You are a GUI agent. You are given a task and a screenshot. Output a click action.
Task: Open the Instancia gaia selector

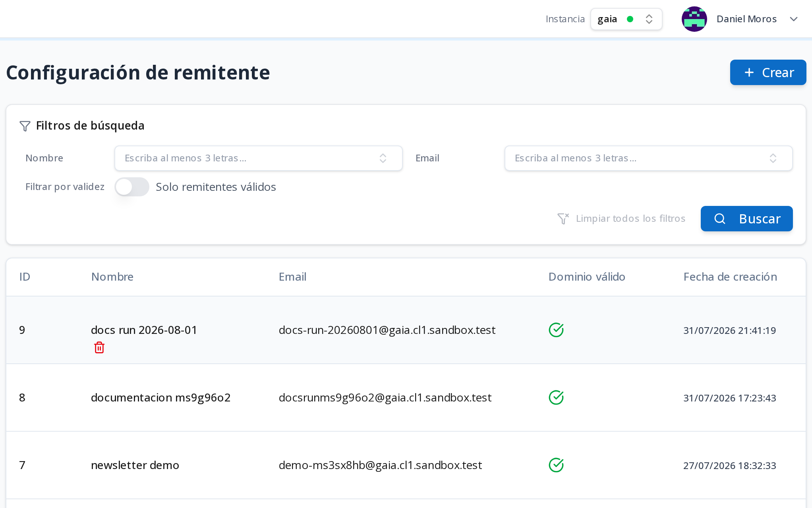(626, 19)
